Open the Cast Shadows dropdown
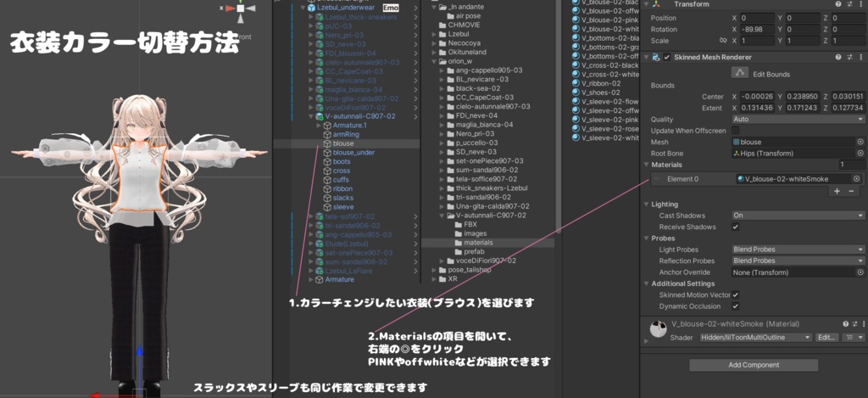 click(798, 216)
